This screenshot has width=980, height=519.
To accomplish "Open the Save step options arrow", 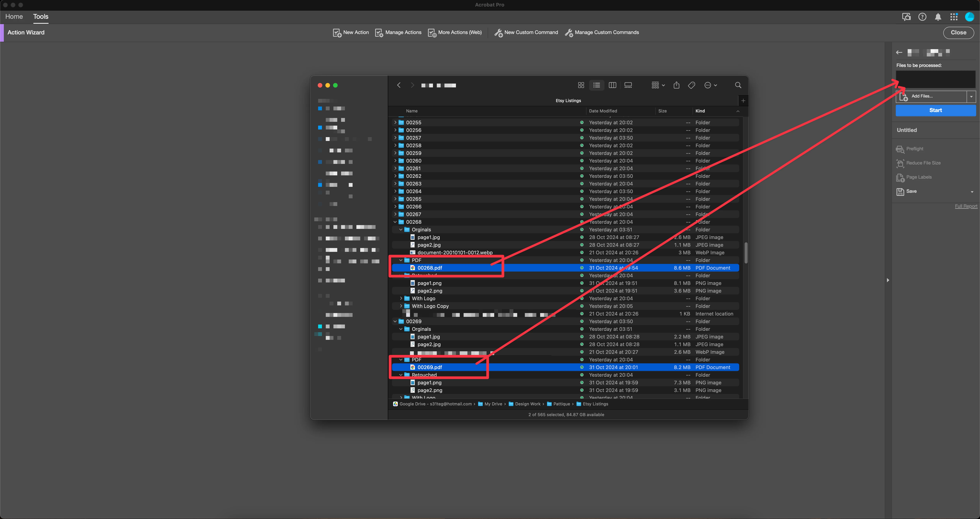I will coord(972,192).
